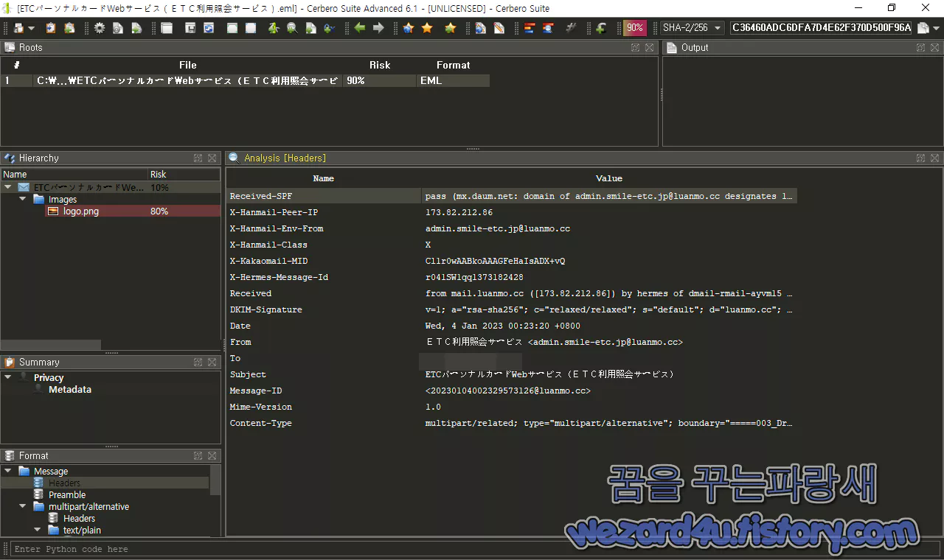Save the project with the floppy icon
The height and width of the screenshot is (560, 944).
tap(190, 28)
